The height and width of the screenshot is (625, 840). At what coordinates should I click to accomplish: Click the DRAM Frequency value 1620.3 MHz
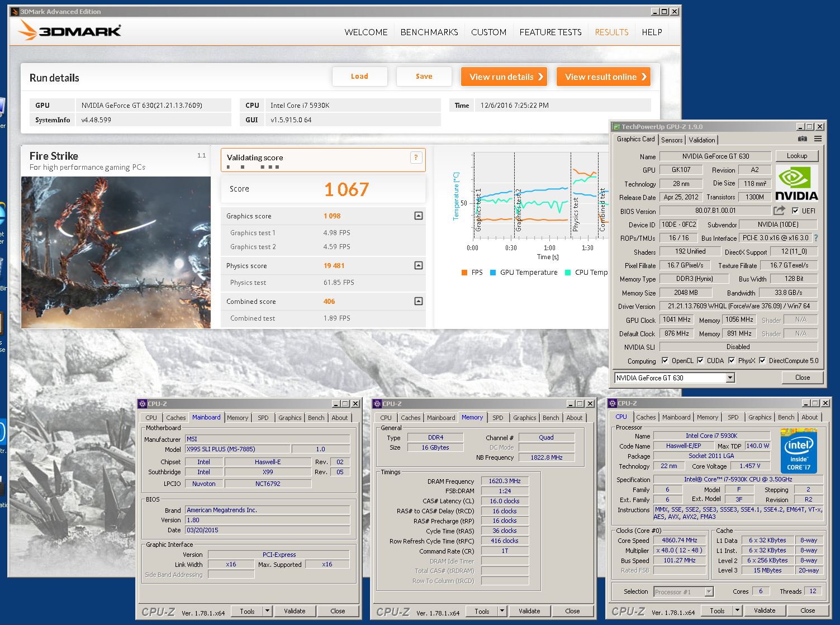(x=505, y=481)
